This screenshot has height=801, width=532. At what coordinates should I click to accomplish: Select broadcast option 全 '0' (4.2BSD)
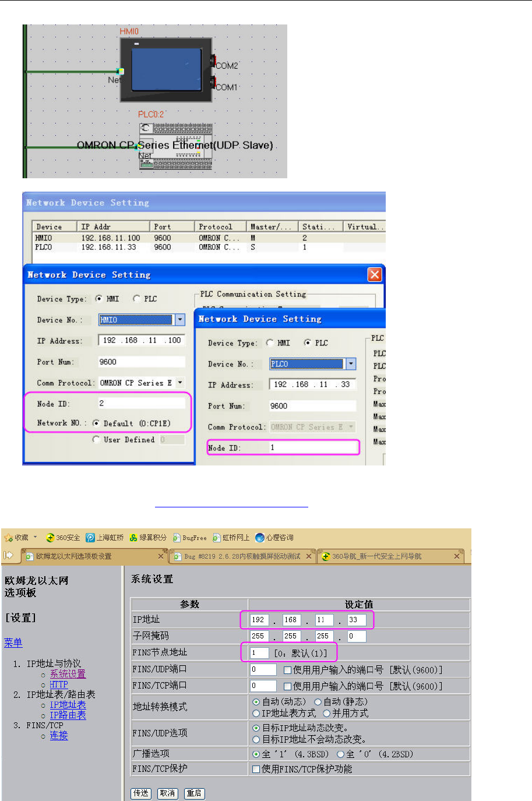(x=340, y=754)
